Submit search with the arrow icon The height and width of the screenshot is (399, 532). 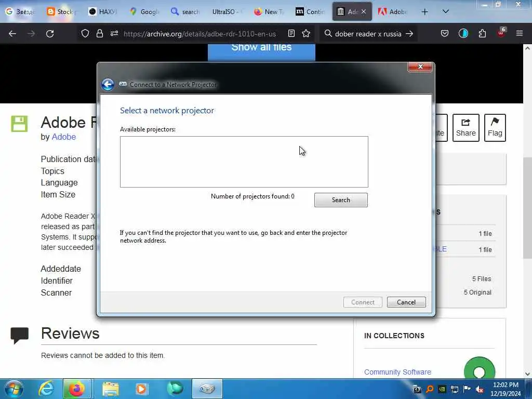[x=409, y=34]
